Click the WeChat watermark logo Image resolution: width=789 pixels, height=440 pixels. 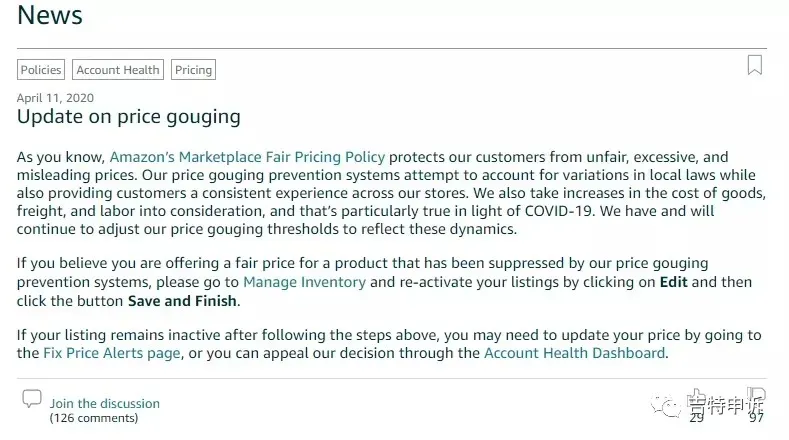coord(666,406)
